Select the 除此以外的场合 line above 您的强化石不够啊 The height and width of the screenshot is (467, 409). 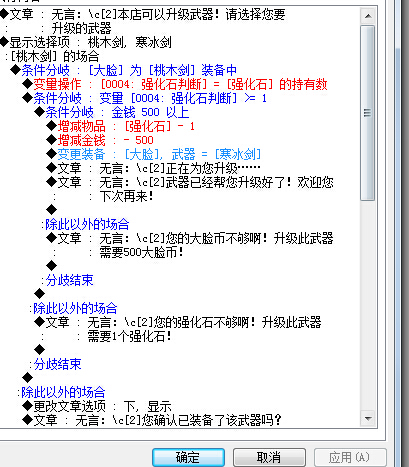pyautogui.click(x=73, y=308)
